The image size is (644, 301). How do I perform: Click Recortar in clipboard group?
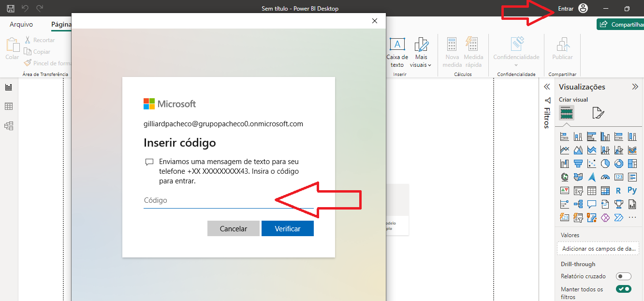(x=39, y=40)
